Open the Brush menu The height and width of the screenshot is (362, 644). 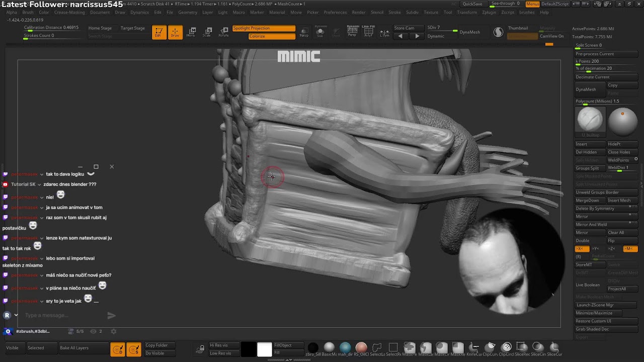point(28,12)
